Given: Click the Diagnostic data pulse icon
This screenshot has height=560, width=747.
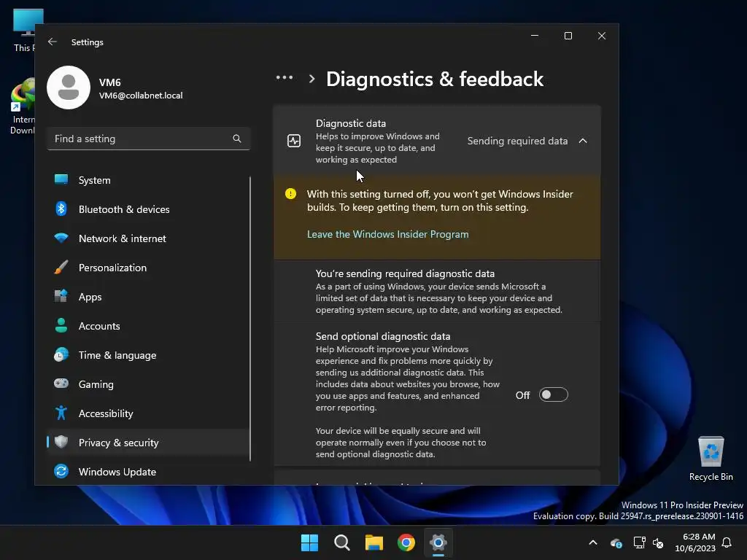Looking at the screenshot, I should coord(294,141).
